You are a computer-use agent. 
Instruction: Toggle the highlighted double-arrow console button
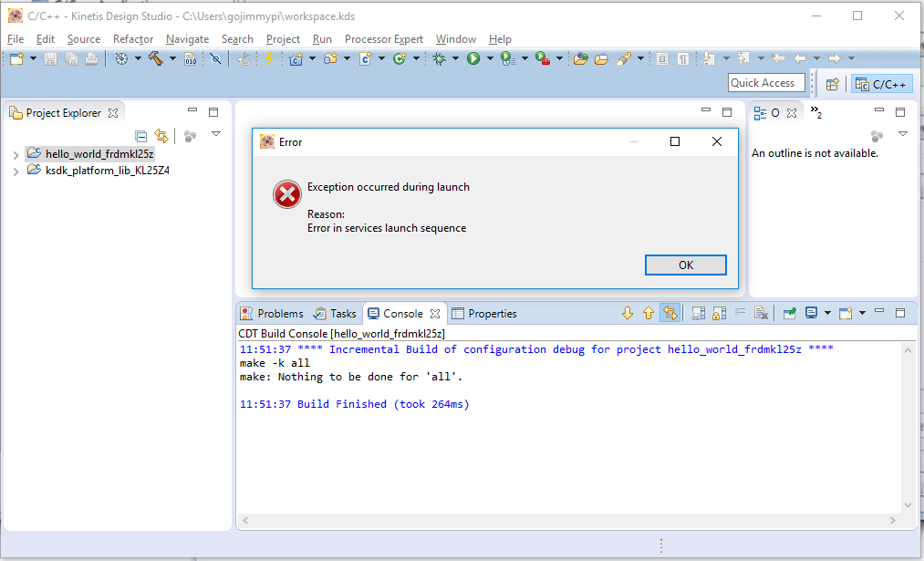[670, 313]
